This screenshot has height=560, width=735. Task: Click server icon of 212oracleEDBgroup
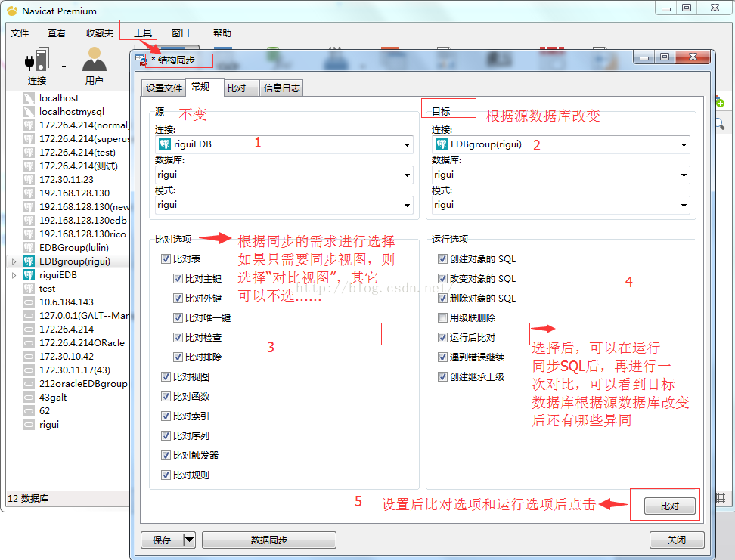coord(29,384)
